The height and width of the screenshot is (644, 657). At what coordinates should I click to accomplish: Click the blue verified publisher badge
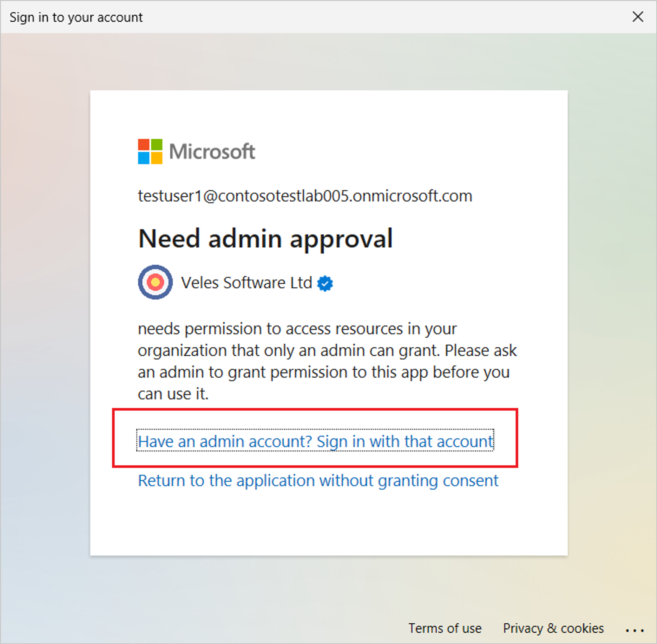[x=325, y=284]
